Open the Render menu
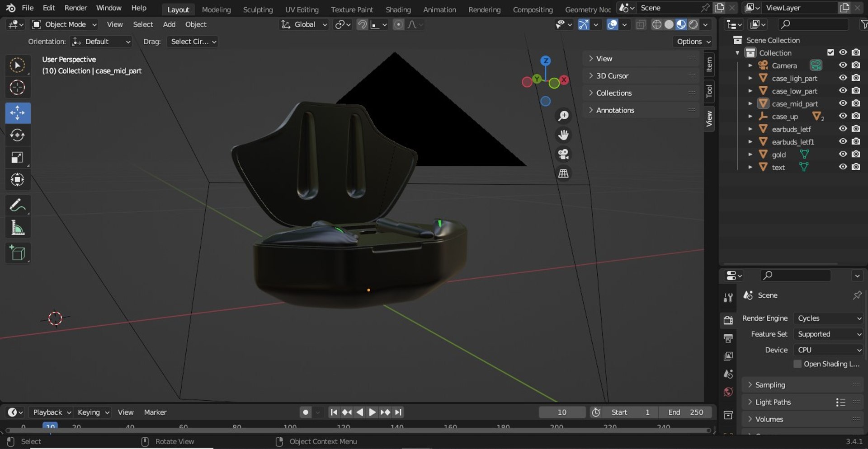This screenshot has width=868, height=449. point(75,8)
